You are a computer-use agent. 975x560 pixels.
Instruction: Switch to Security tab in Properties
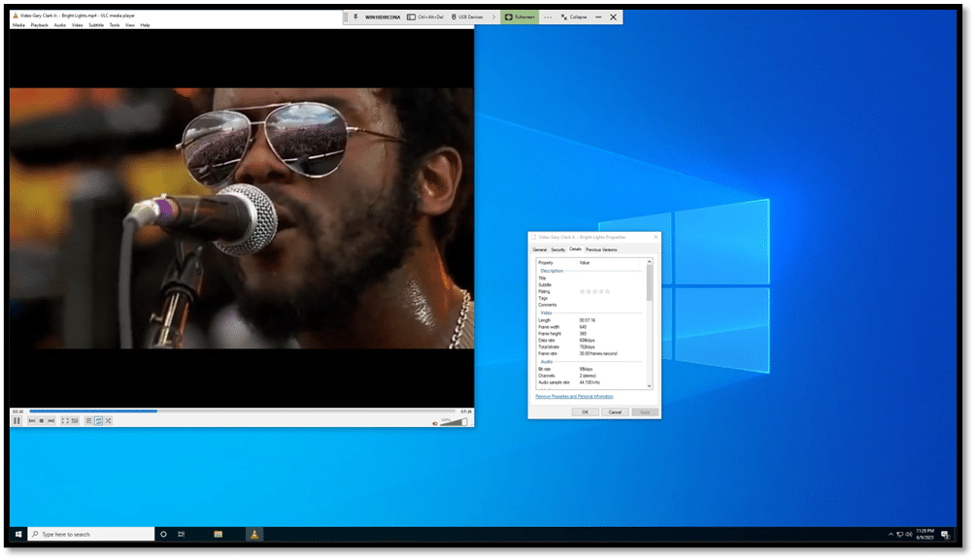(557, 249)
